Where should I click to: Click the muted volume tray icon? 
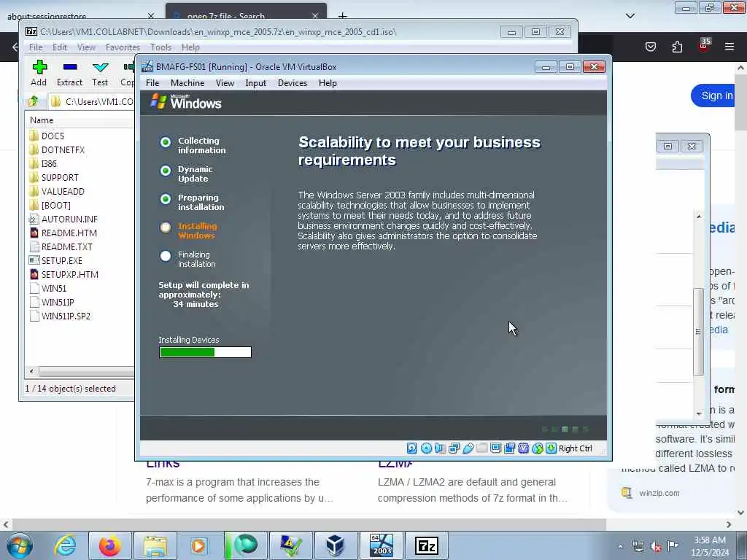[x=656, y=547]
